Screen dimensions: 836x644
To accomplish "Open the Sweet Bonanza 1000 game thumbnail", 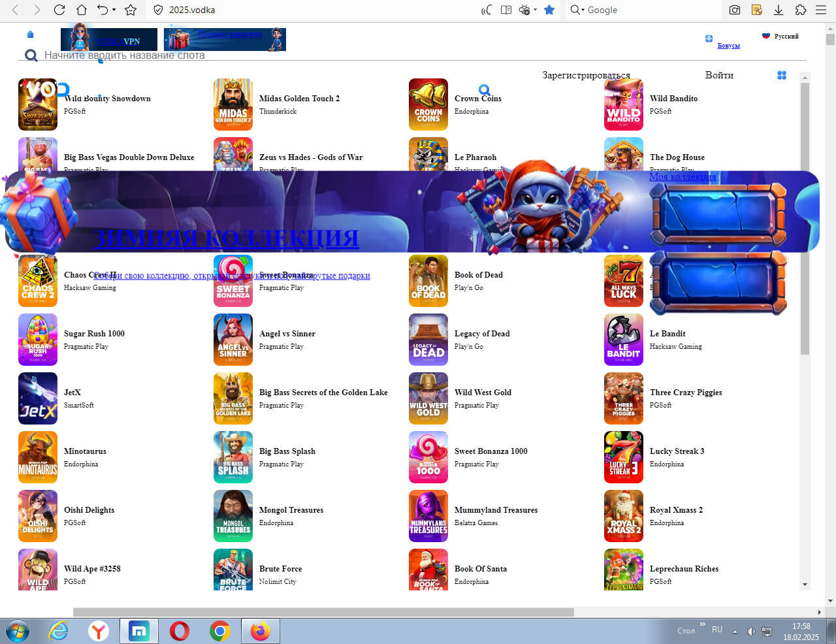I will click(x=428, y=457).
